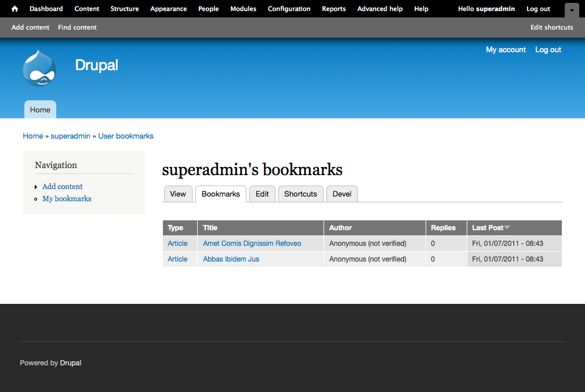Click Log out in blue header
This screenshot has height=392, width=585.
pyautogui.click(x=548, y=50)
